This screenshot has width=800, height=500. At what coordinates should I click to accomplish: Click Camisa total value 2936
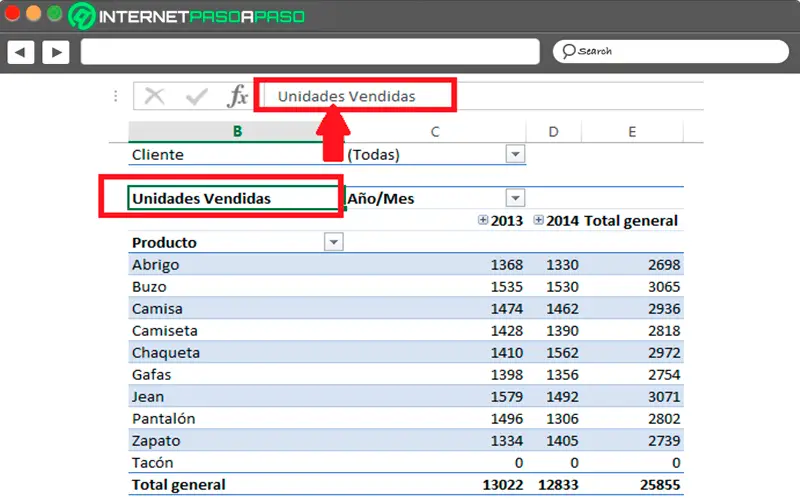pos(664,308)
